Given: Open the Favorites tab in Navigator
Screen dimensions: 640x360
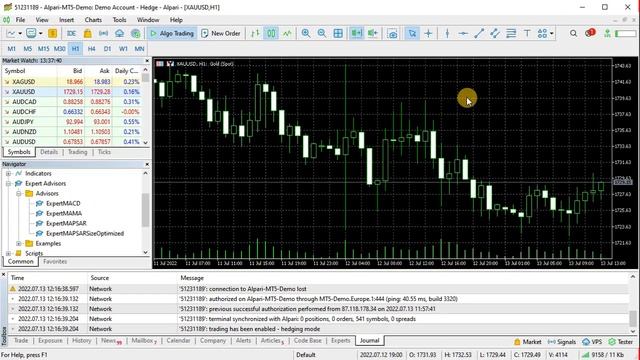Looking at the screenshot, I should tap(55, 262).
